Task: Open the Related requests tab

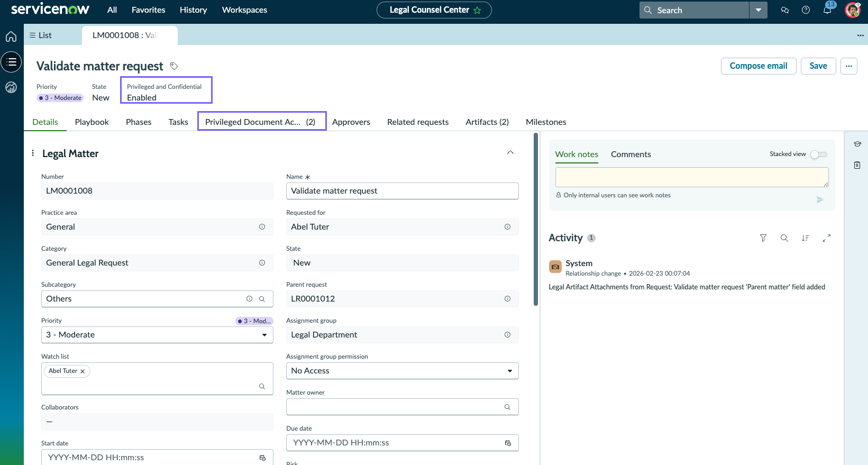Action: [x=418, y=122]
